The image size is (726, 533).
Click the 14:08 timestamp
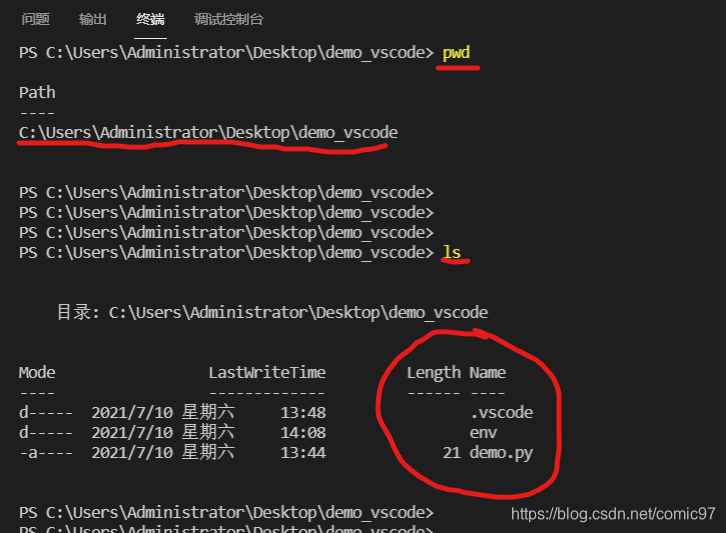[303, 433]
